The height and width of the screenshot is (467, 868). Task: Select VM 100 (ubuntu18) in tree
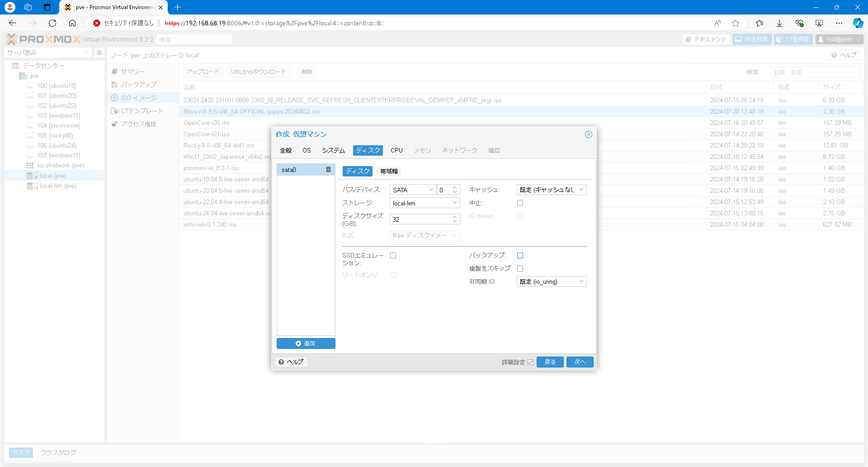(57, 86)
